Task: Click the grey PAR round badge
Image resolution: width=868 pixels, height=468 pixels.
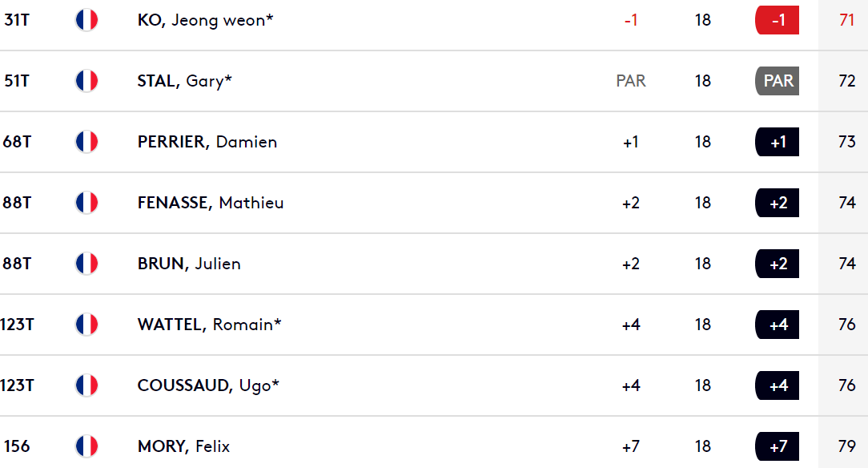Action: 778,81
